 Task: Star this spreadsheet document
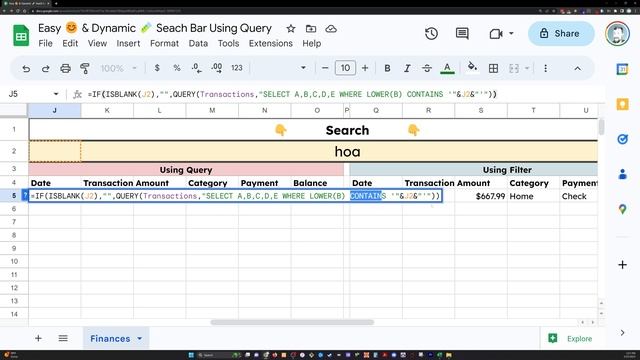pos(291,29)
